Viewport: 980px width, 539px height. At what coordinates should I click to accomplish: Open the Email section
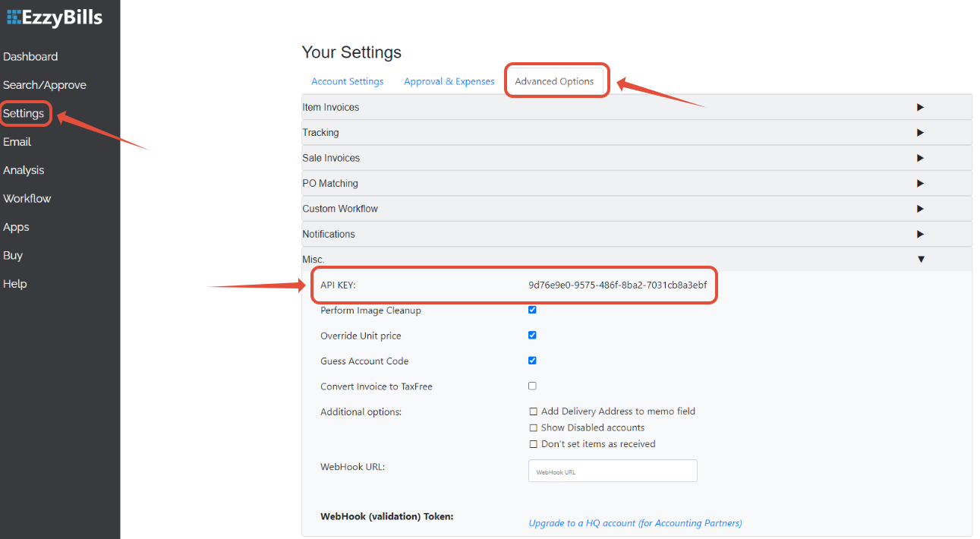click(17, 141)
